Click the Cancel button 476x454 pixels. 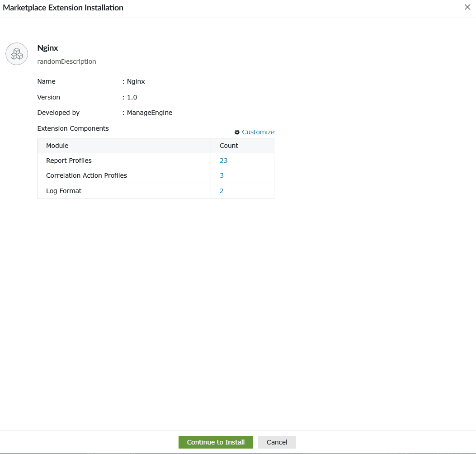(x=277, y=442)
